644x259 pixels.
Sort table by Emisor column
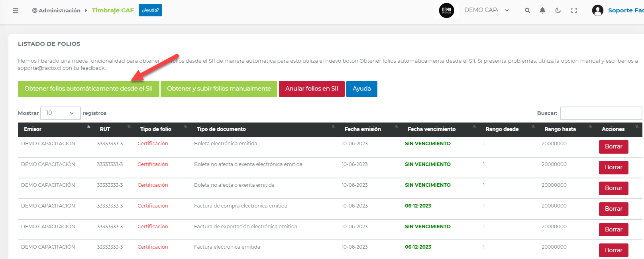pyautogui.click(x=33, y=129)
